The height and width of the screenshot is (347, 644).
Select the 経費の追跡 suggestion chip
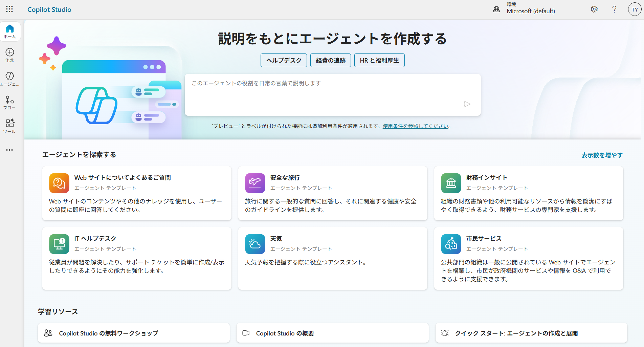(x=331, y=60)
